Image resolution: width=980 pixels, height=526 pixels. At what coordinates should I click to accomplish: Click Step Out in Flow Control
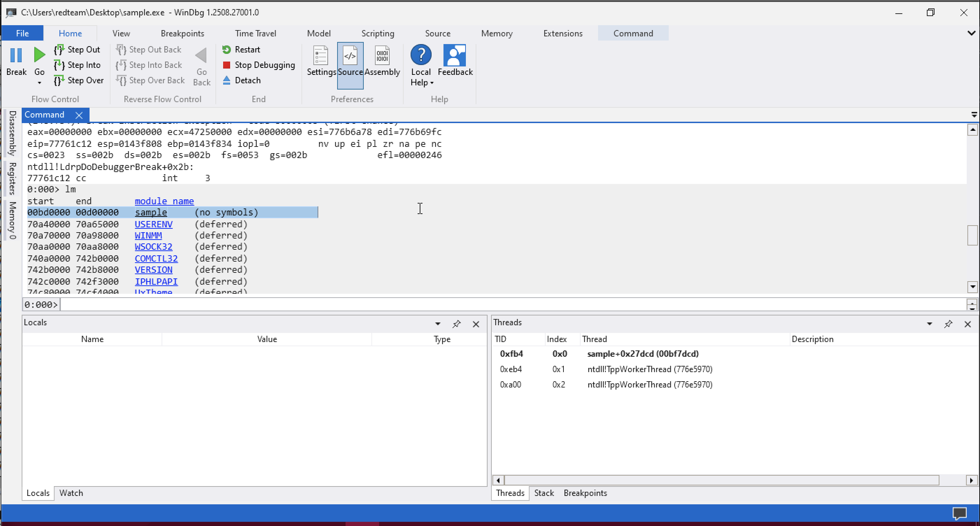coord(77,49)
